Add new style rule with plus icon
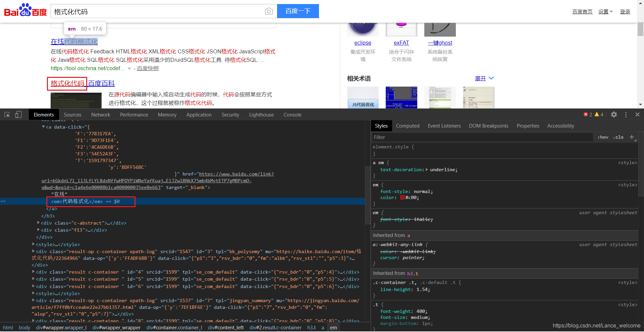The width and height of the screenshot is (644, 332). (633, 137)
